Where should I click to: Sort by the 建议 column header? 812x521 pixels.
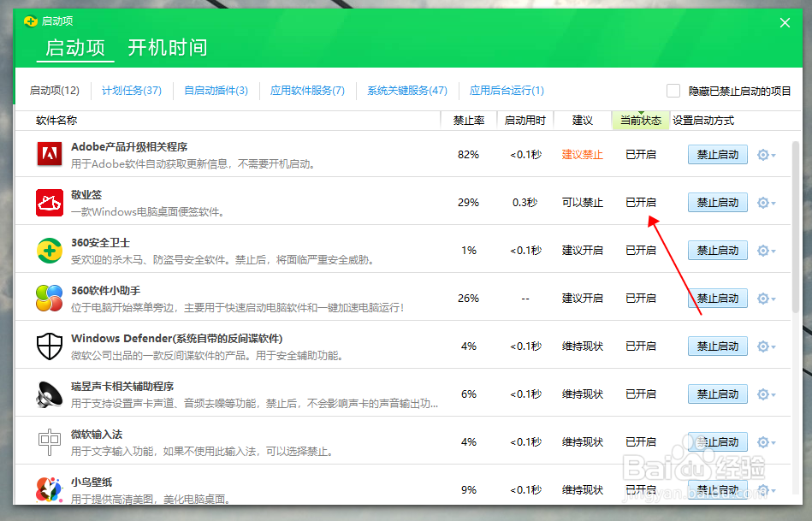(x=583, y=121)
